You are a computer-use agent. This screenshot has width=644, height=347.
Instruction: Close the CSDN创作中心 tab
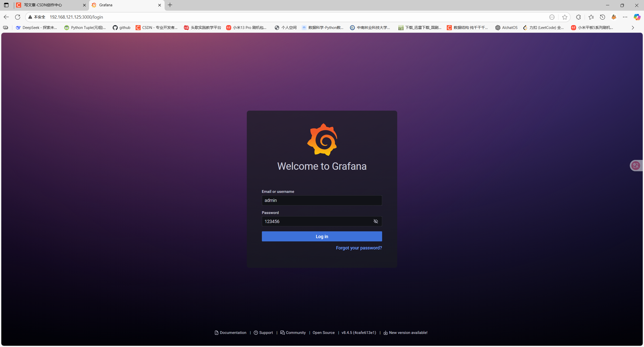point(84,5)
